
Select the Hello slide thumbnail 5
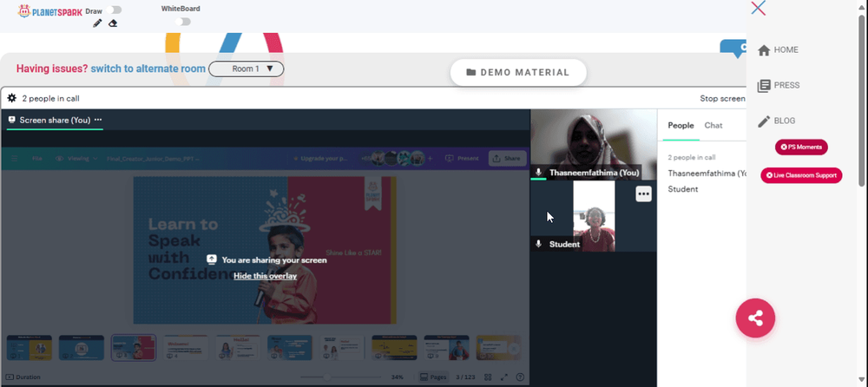238,348
